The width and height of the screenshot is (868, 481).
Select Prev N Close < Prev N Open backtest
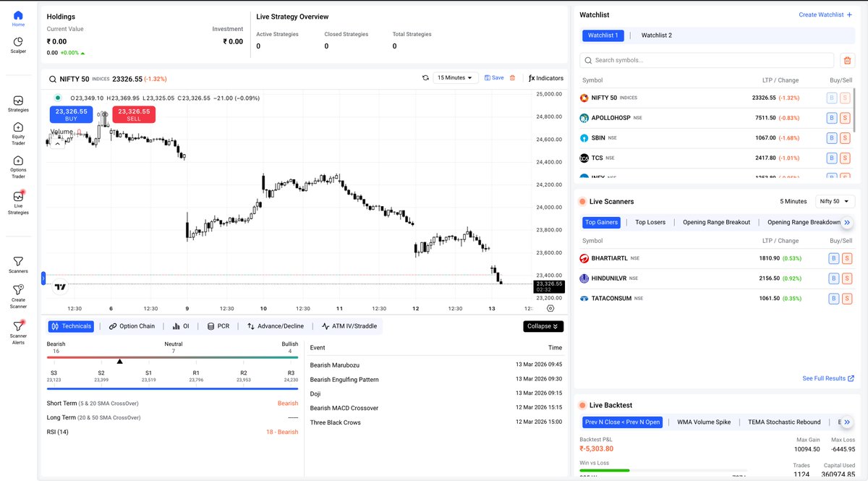point(622,422)
